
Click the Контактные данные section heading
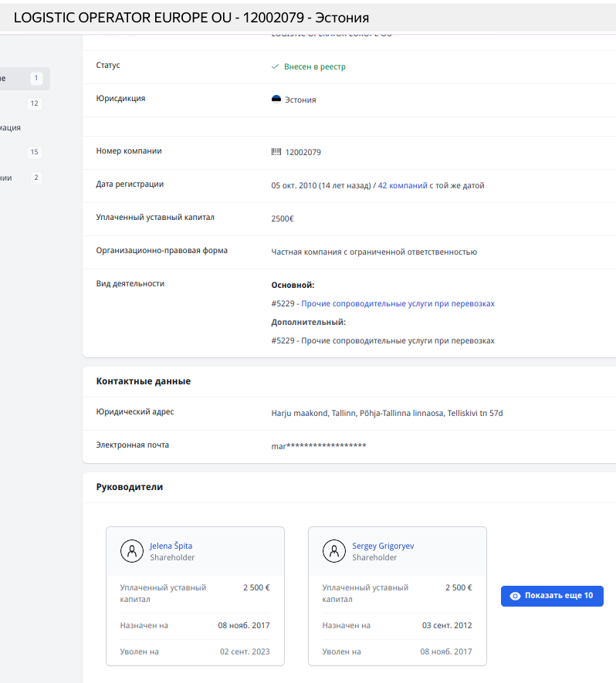[144, 381]
